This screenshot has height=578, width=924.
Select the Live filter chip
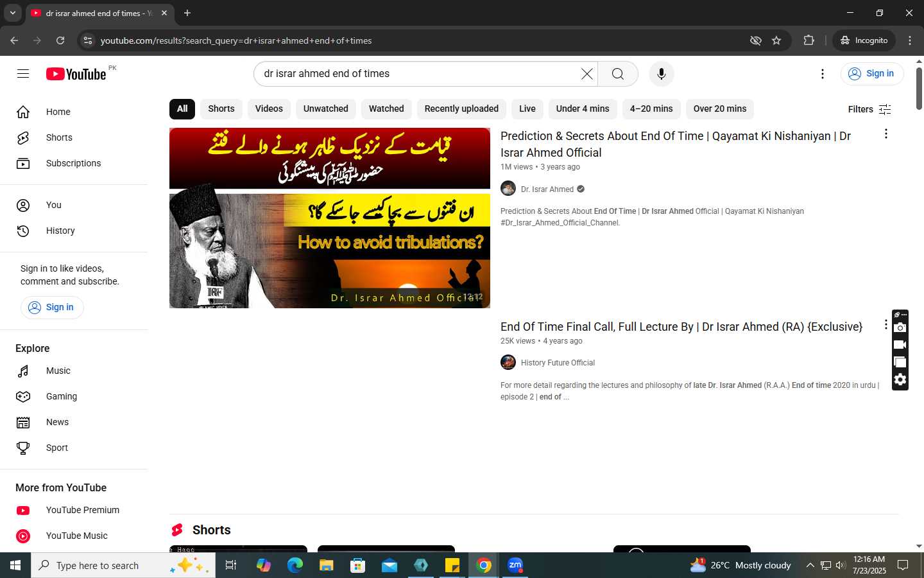pos(527,109)
